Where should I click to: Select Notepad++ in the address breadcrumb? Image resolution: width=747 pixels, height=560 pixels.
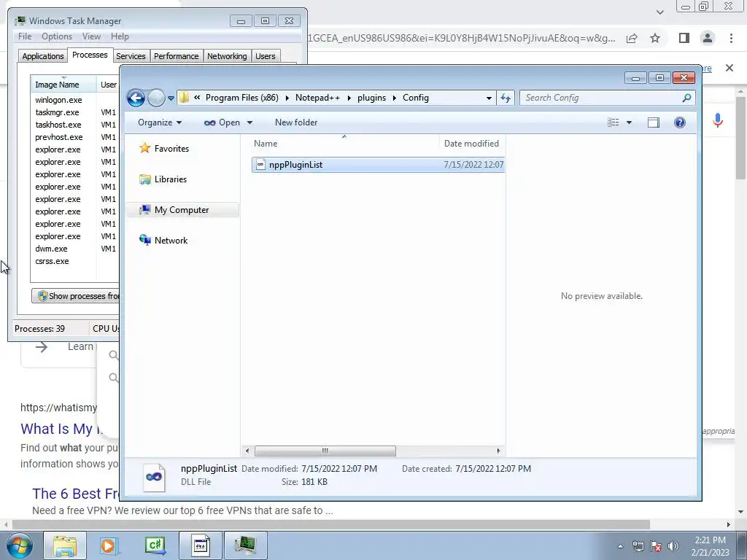tap(317, 98)
